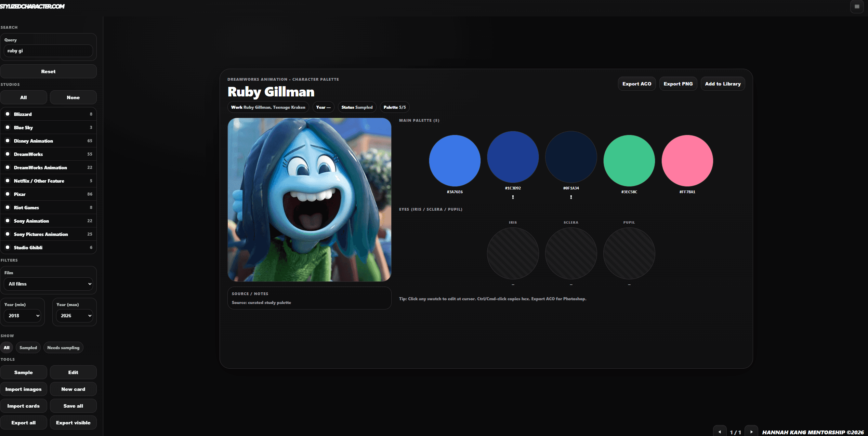Click the empty Pupil eye swatch
The image size is (868, 436).
(x=629, y=253)
